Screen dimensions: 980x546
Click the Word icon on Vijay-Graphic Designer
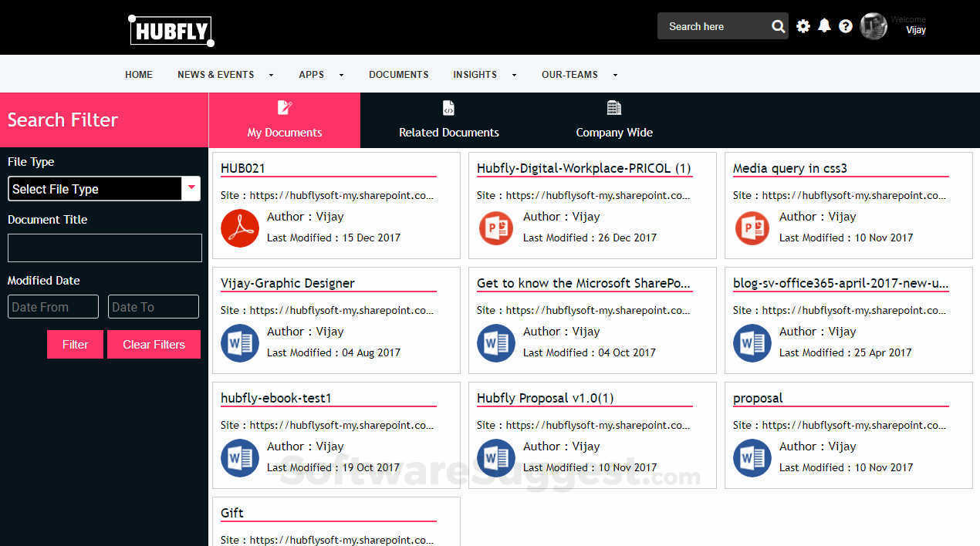pos(239,343)
